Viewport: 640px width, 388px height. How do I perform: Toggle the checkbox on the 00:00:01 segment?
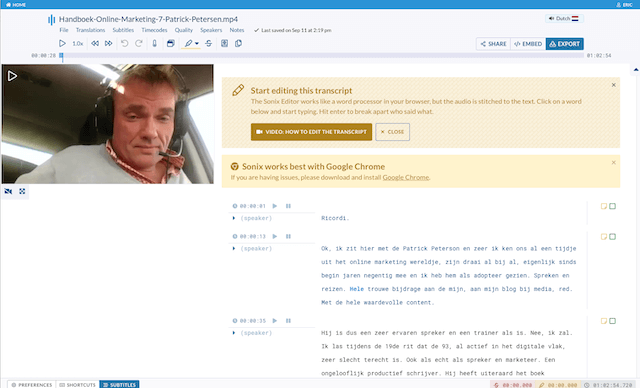pos(613,206)
